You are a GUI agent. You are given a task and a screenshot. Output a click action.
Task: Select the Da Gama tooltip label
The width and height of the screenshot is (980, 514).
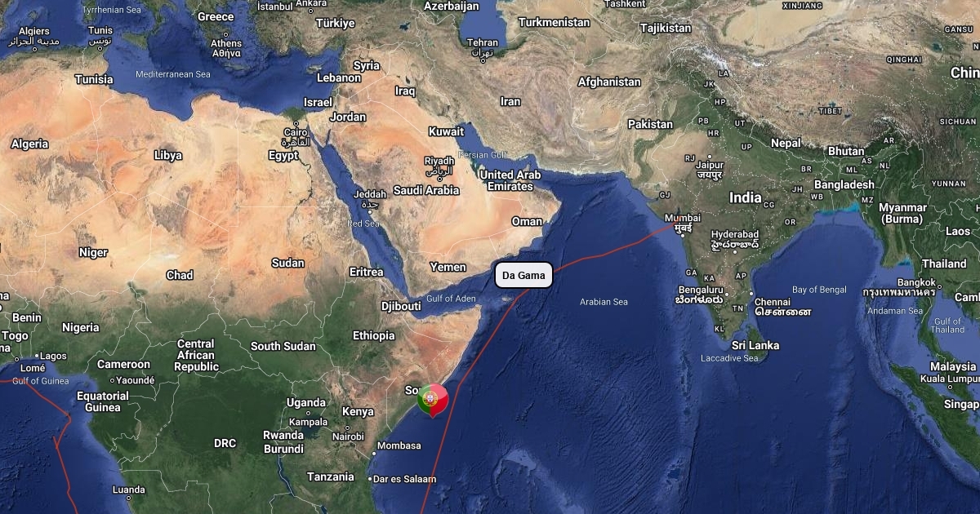pyautogui.click(x=523, y=276)
